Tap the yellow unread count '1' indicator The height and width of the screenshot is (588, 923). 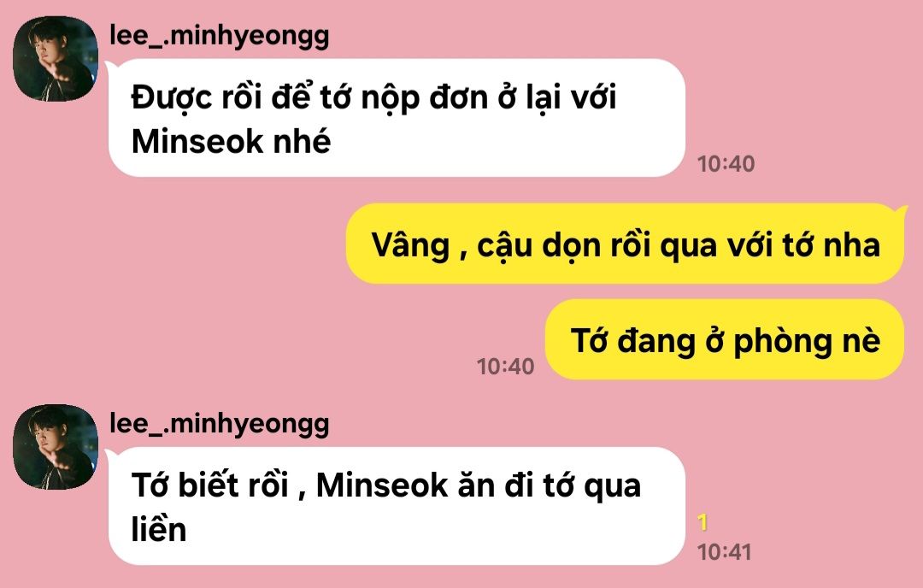tap(703, 522)
